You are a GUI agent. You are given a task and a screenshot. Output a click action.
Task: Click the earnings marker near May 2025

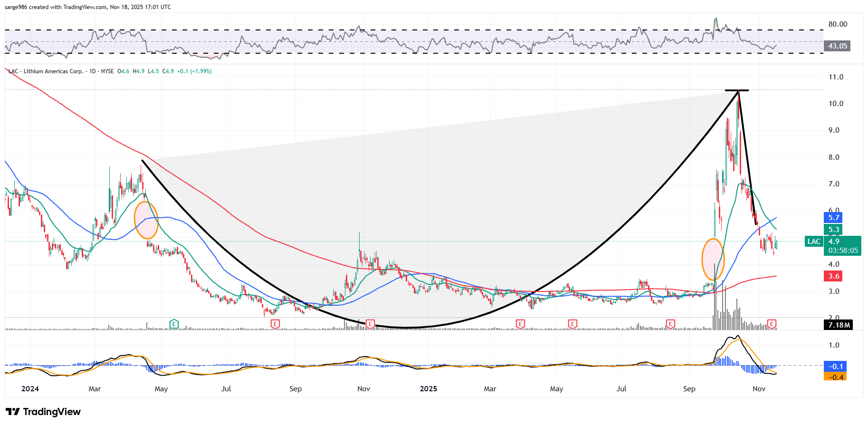(572, 324)
